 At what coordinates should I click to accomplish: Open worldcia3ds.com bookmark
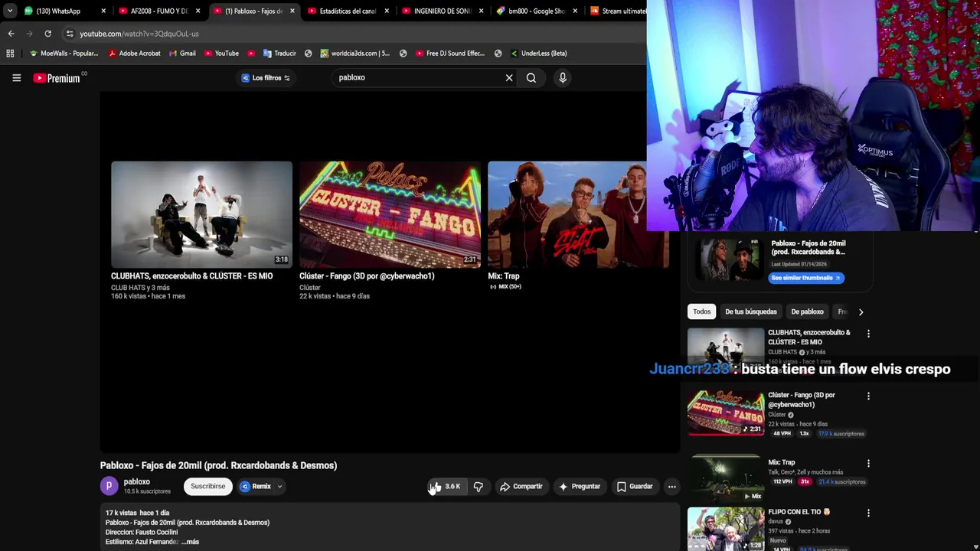pos(354,53)
